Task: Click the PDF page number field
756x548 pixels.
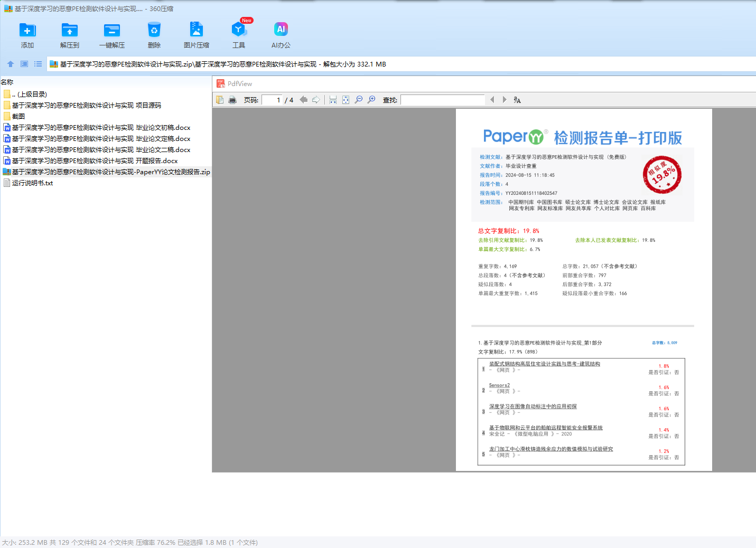Action: coord(273,100)
